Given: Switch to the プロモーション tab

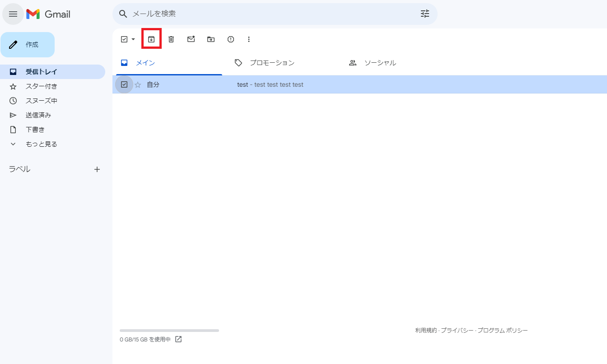Looking at the screenshot, I should pyautogui.click(x=272, y=63).
